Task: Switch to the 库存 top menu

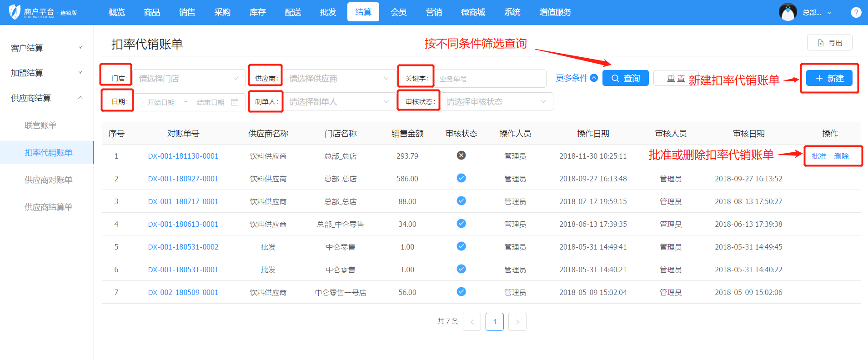Action: pos(257,12)
